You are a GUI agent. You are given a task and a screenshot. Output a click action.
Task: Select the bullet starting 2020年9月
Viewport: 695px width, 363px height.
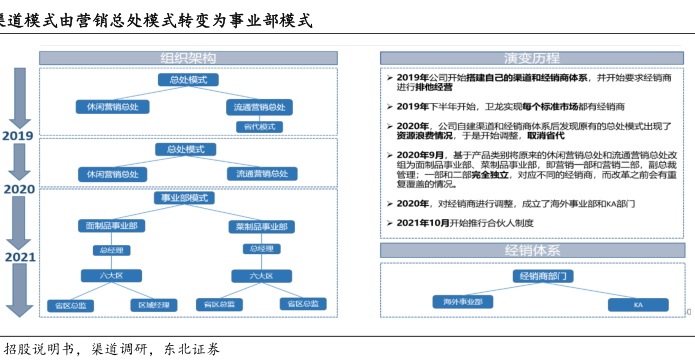tap(532, 170)
